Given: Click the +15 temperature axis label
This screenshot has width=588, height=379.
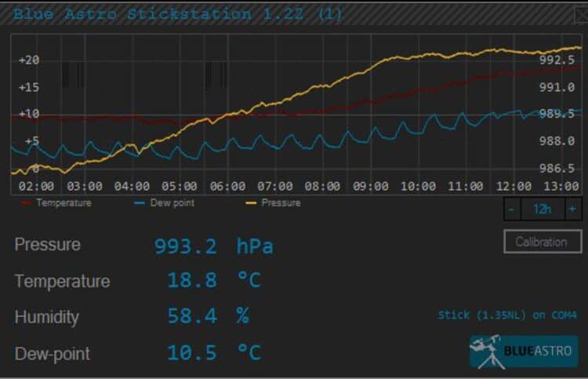Looking at the screenshot, I should click(x=29, y=87).
